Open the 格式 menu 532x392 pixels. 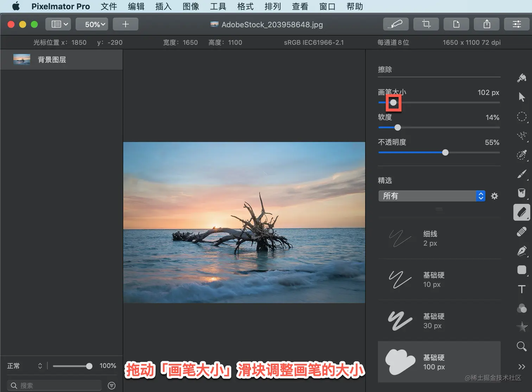tap(246, 6)
